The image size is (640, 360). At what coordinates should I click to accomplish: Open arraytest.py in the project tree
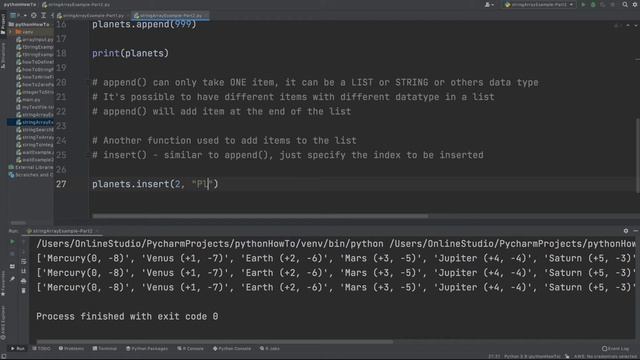tap(34, 40)
